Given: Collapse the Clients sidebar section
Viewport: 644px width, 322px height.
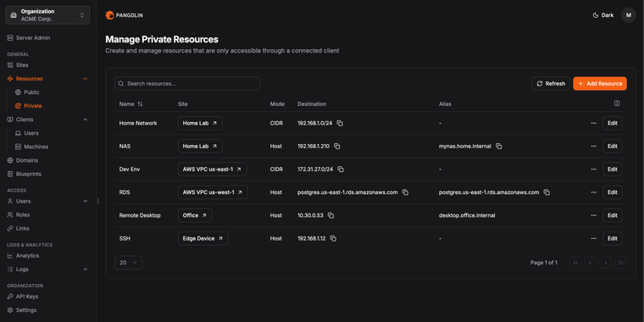Looking at the screenshot, I should coord(86,119).
